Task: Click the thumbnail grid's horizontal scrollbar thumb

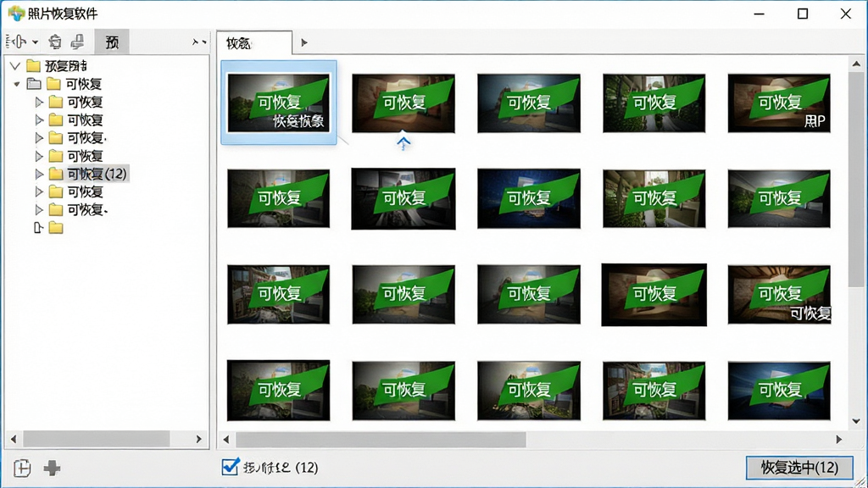Action: pyautogui.click(x=381, y=440)
